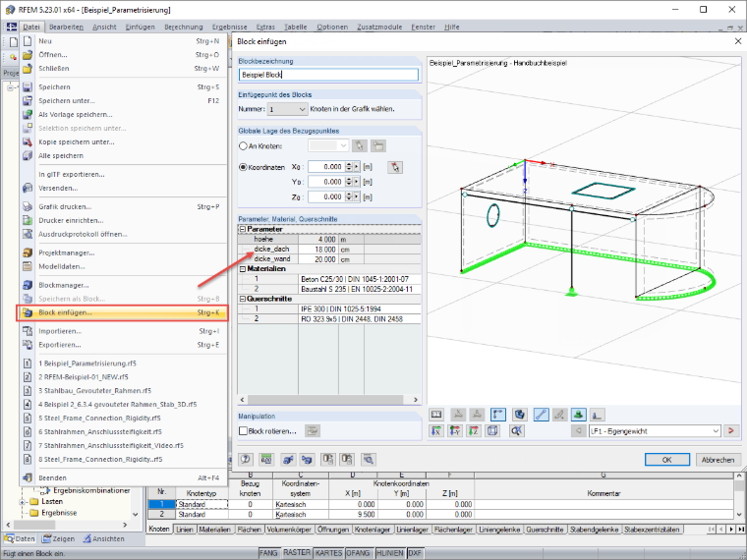View in X direction icon
This screenshot has height=560, width=747.
click(x=436, y=431)
